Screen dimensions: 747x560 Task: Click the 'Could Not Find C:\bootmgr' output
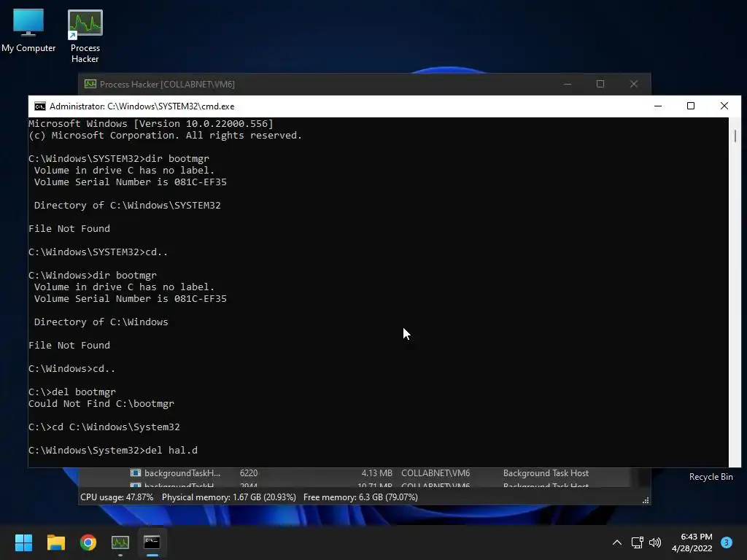click(101, 403)
